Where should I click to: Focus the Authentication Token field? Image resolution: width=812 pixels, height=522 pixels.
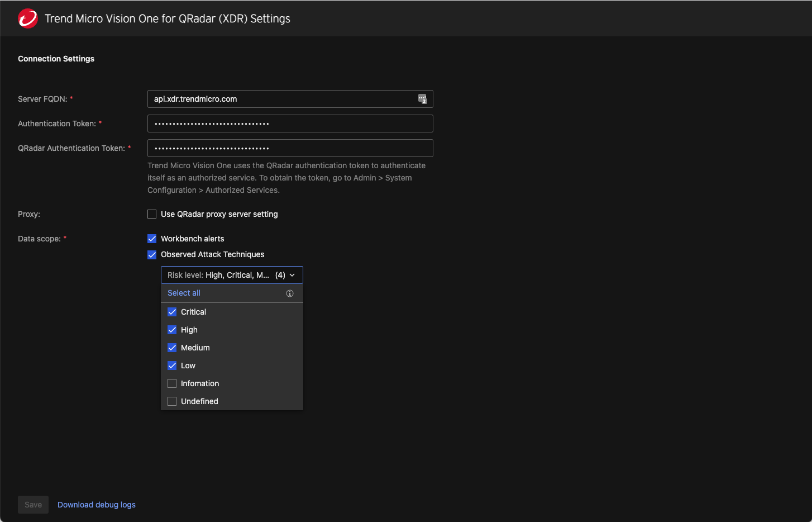[290, 124]
